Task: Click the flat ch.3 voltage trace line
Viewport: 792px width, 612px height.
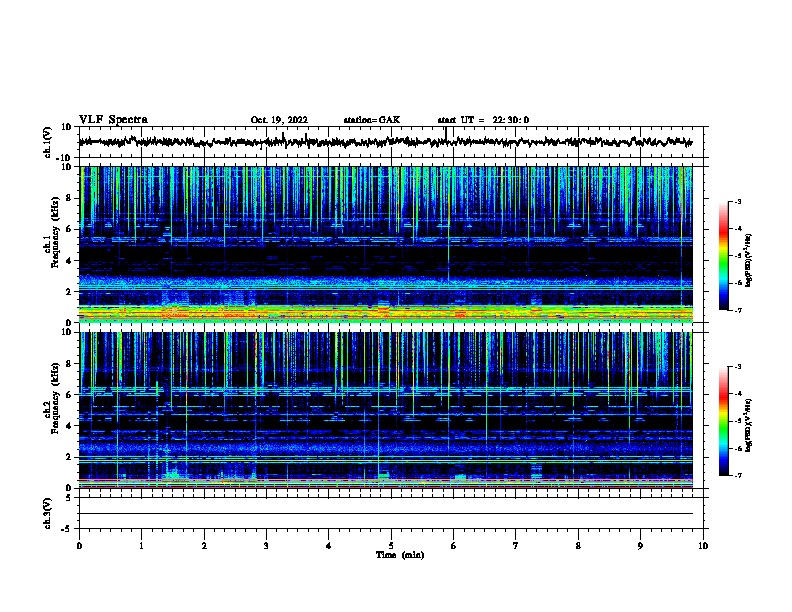Action: pyautogui.click(x=385, y=514)
